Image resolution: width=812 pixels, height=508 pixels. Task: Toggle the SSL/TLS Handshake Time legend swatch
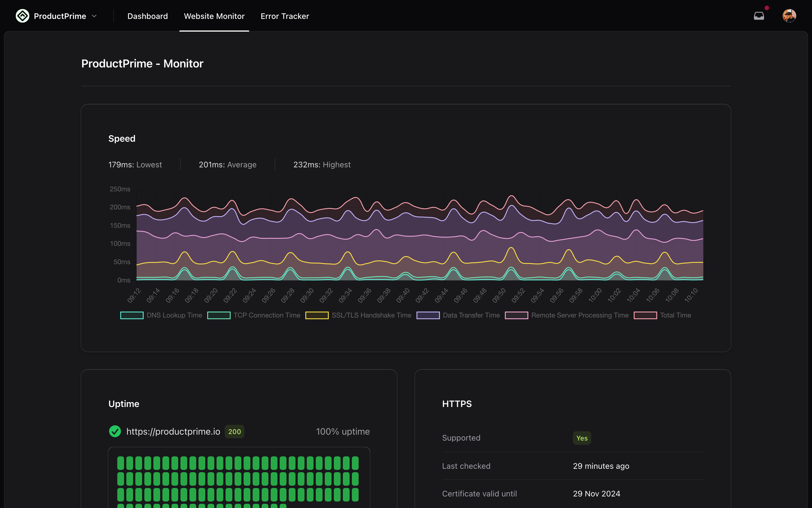coord(317,315)
